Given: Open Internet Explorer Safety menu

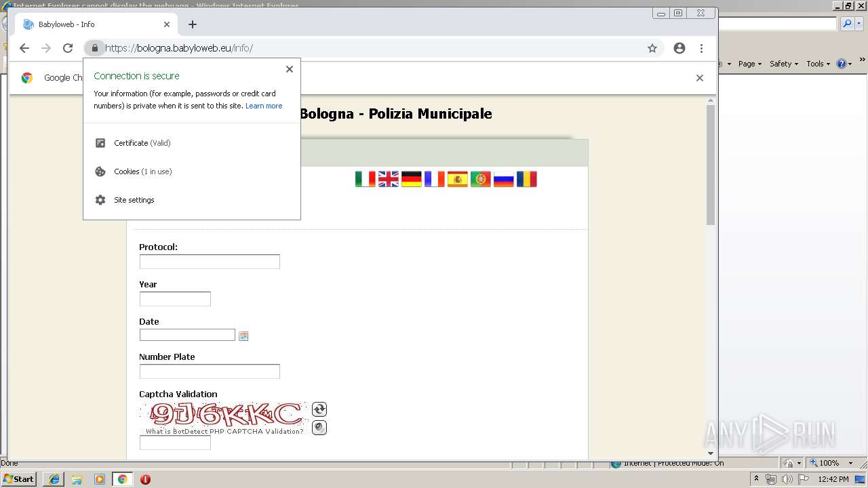Looking at the screenshot, I should point(784,64).
